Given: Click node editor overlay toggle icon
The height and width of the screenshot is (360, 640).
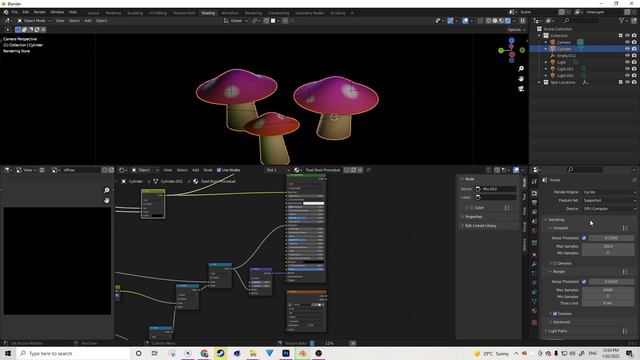Looking at the screenshot, I should [516, 170].
